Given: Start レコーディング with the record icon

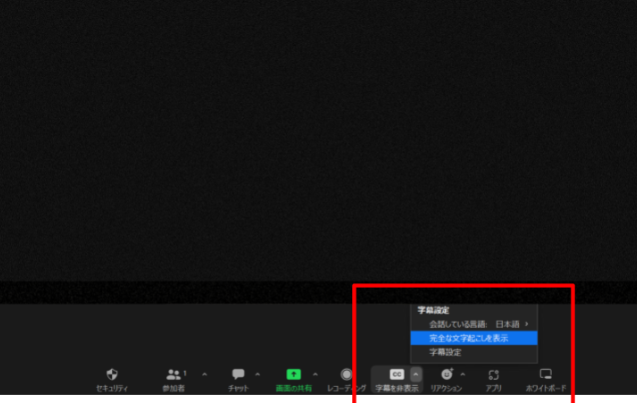Looking at the screenshot, I should [x=346, y=374].
